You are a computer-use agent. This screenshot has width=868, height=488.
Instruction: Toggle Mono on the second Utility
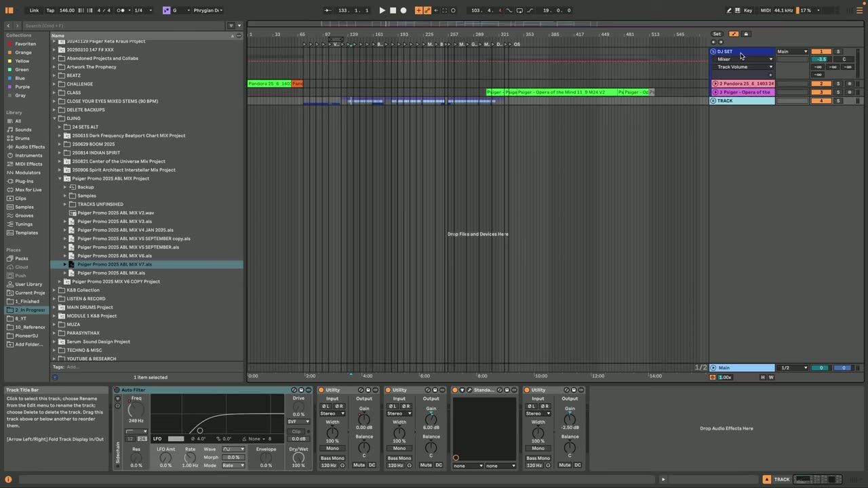[399, 448]
